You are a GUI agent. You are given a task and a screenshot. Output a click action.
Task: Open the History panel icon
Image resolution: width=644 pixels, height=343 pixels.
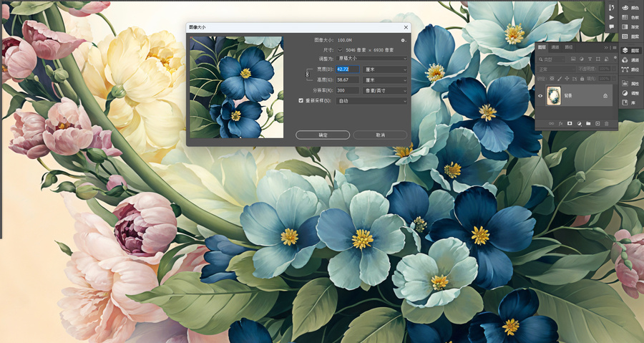pos(612,8)
